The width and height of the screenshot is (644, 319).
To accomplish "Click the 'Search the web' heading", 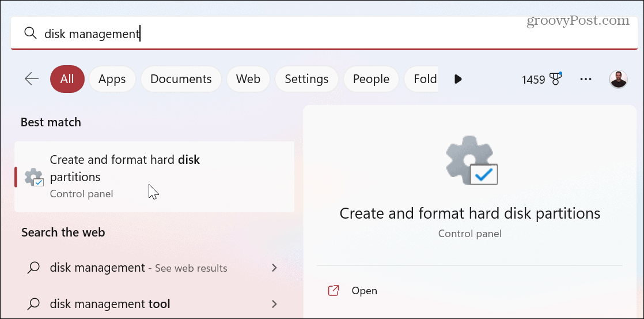I will tap(63, 232).
